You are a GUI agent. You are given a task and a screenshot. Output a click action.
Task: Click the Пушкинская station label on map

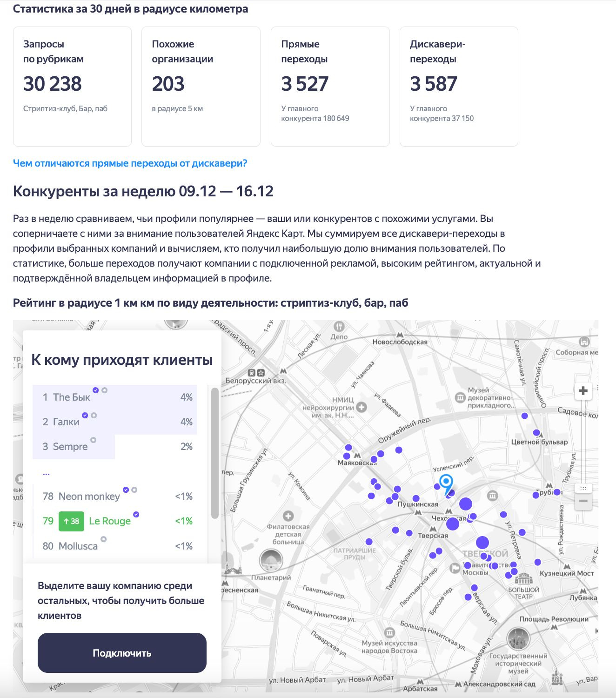418,504
